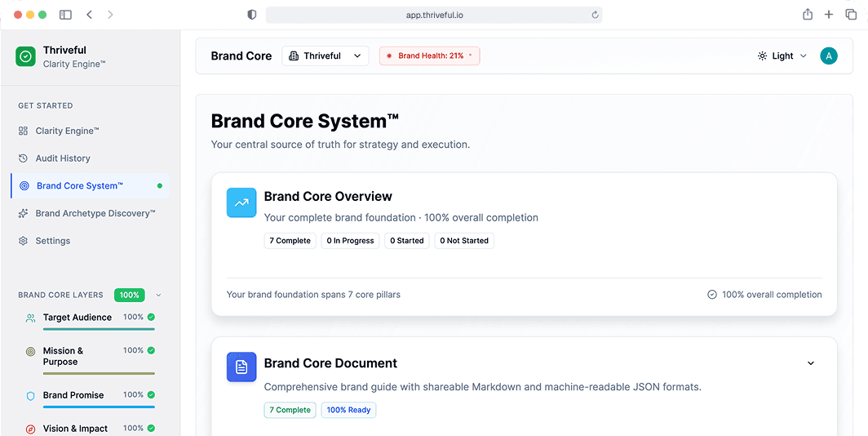
Task: Open the Brand Promise layer
Action: pyautogui.click(x=91, y=399)
